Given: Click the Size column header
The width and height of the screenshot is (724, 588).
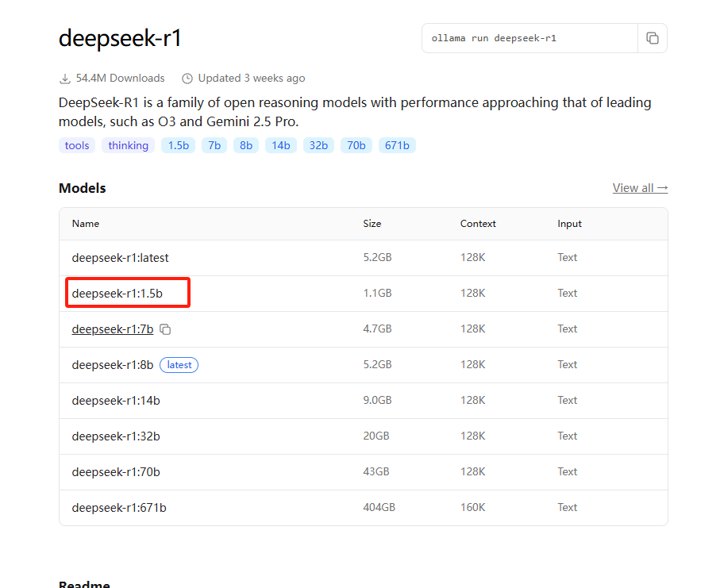Looking at the screenshot, I should (372, 224).
